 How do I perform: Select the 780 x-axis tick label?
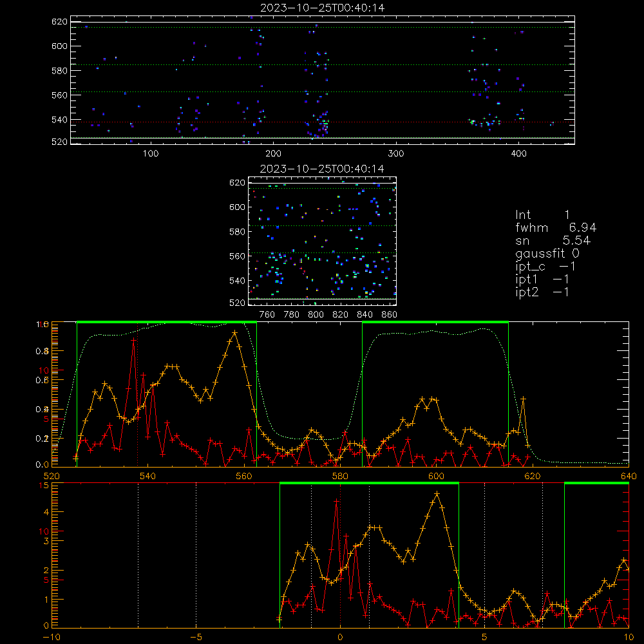(x=292, y=315)
